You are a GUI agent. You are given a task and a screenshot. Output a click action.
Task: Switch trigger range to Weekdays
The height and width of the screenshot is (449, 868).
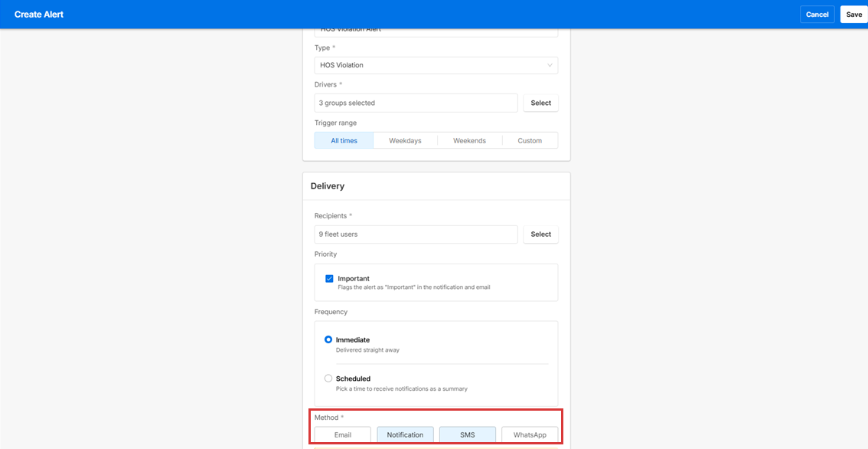(x=405, y=140)
